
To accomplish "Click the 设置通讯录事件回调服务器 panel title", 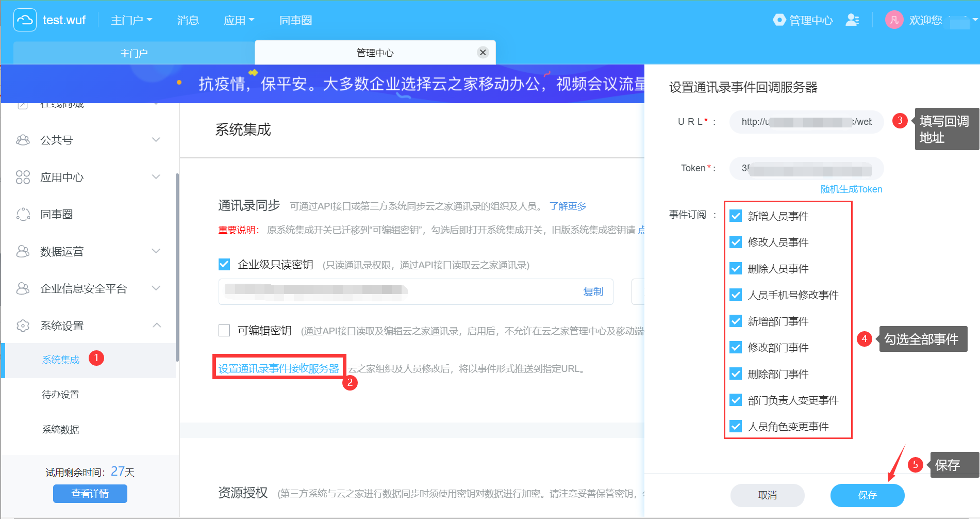I will click(743, 87).
